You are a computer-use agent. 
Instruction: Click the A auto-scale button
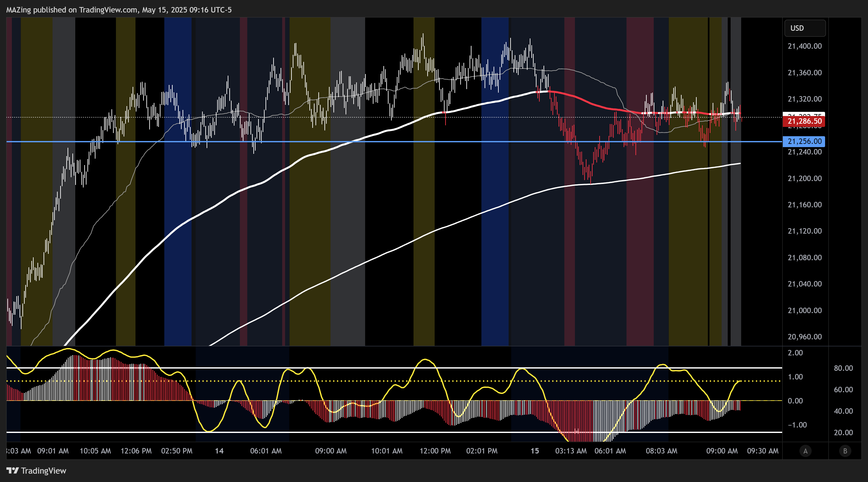point(805,451)
